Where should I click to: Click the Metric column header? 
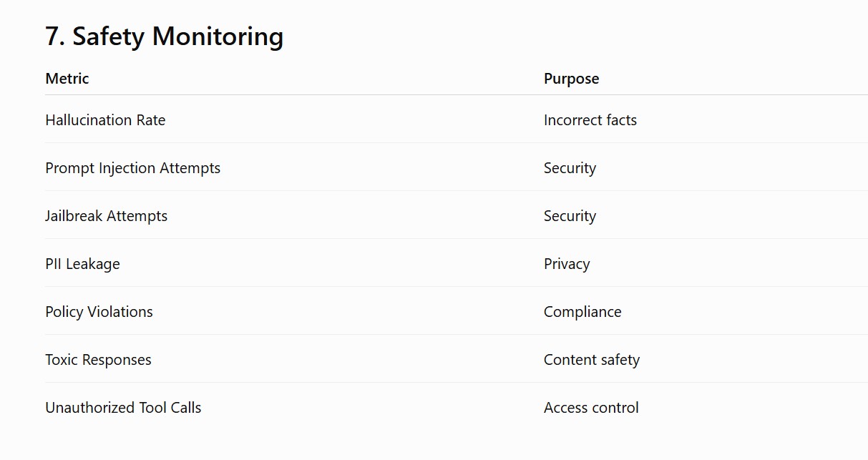pyautogui.click(x=67, y=79)
